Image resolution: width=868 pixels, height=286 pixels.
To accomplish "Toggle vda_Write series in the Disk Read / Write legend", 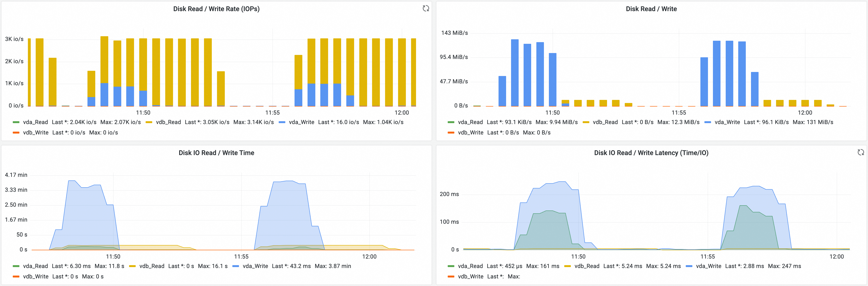I will tap(727, 122).
